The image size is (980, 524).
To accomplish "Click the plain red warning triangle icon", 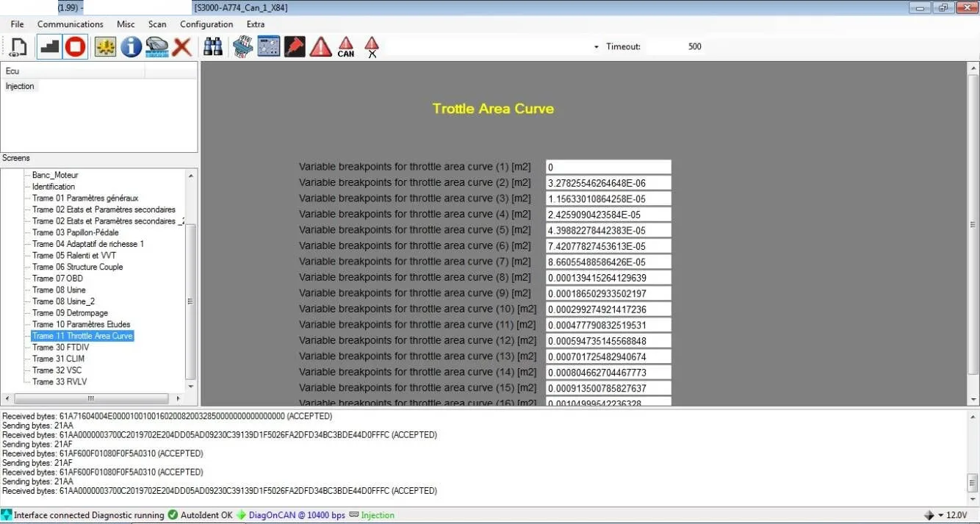I will click(x=320, y=47).
